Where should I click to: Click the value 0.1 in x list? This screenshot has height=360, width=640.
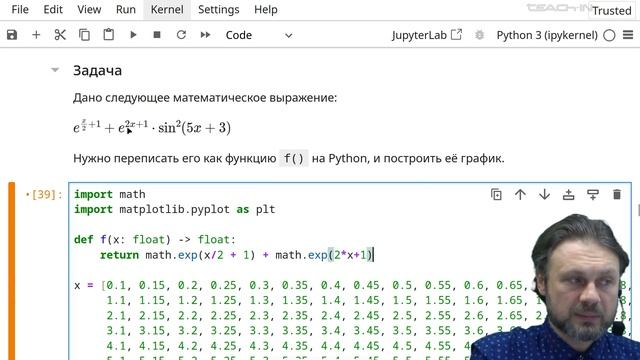click(x=116, y=285)
